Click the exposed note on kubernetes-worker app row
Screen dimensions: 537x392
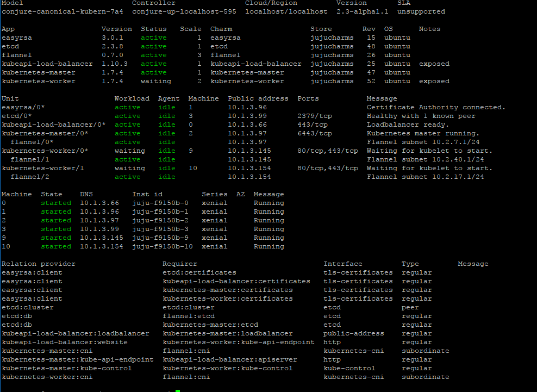pyautogui.click(x=434, y=81)
